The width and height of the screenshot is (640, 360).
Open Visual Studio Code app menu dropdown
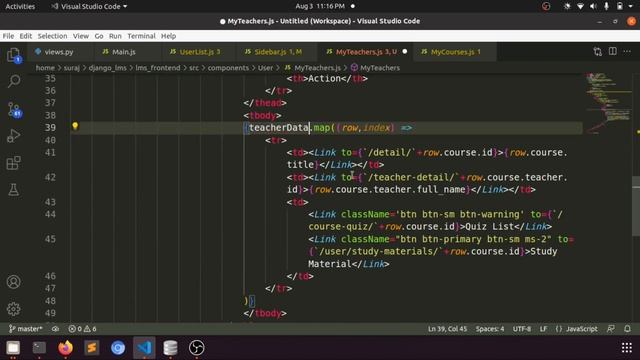pos(89,6)
